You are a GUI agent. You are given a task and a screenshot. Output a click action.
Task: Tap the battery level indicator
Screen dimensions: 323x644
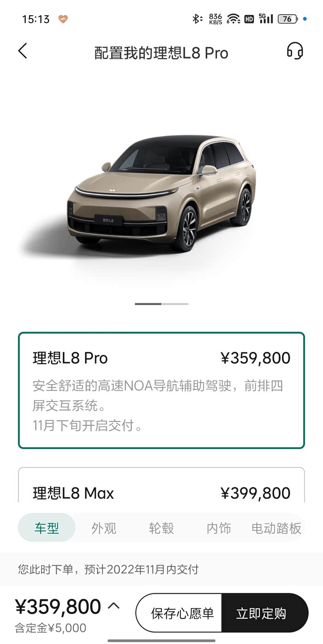click(287, 19)
